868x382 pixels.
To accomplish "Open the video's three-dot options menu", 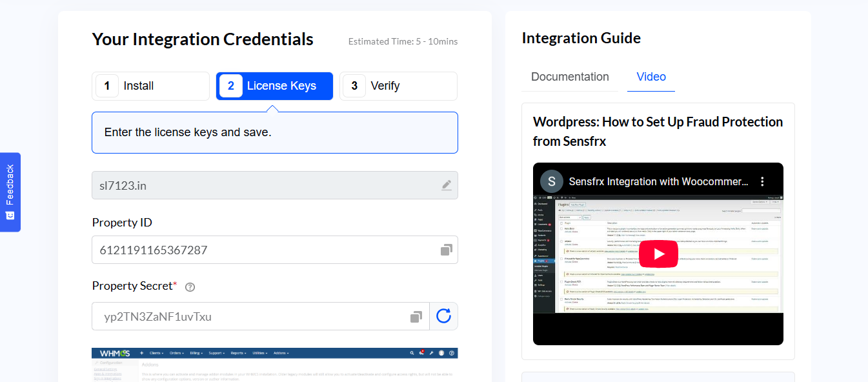I will [x=762, y=181].
